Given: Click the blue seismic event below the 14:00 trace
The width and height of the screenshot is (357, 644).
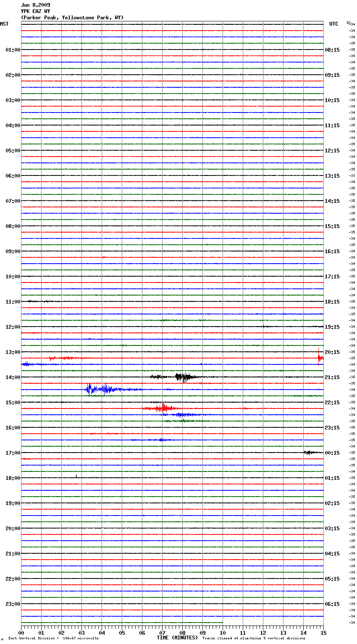Looking at the screenshot, I should (103, 390).
